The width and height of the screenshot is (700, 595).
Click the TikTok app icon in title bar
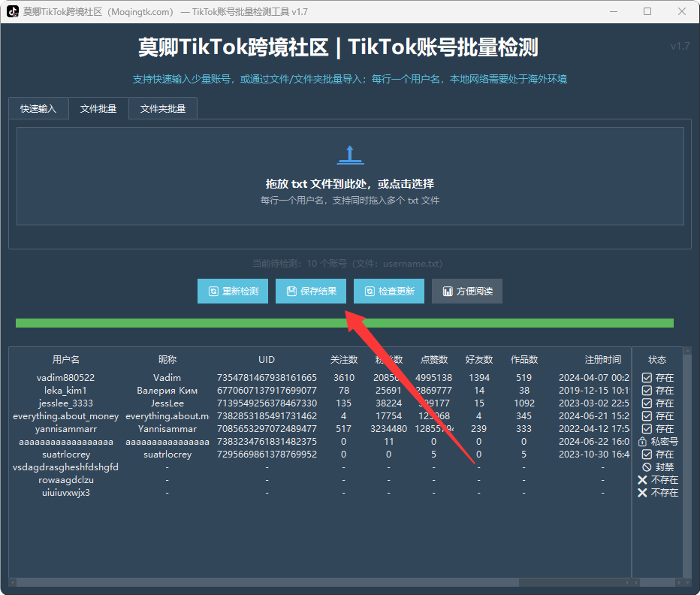(13, 11)
